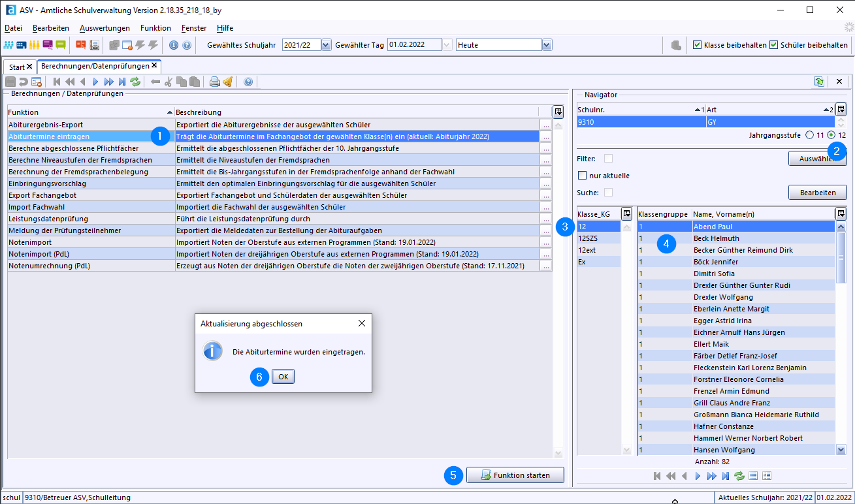Open the blue people group icon in main toolbar
This screenshot has width=855, height=504.
tap(9, 45)
